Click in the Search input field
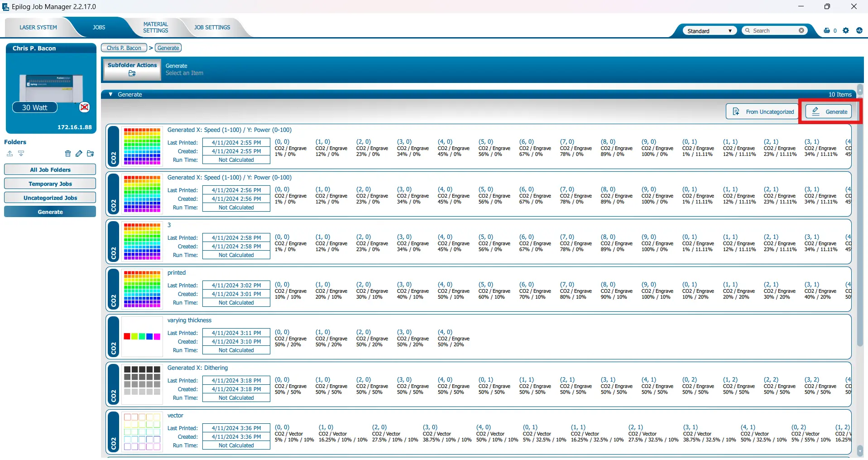868x460 pixels. [774, 30]
